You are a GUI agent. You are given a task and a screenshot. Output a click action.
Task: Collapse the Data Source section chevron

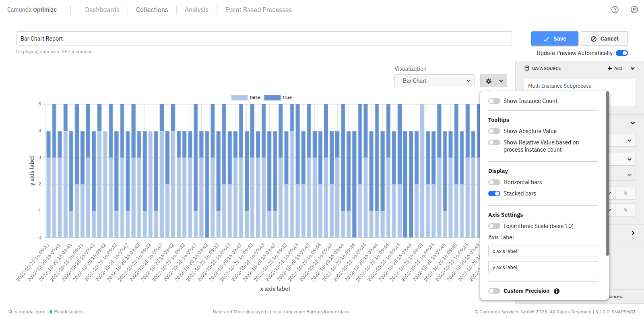click(x=633, y=68)
